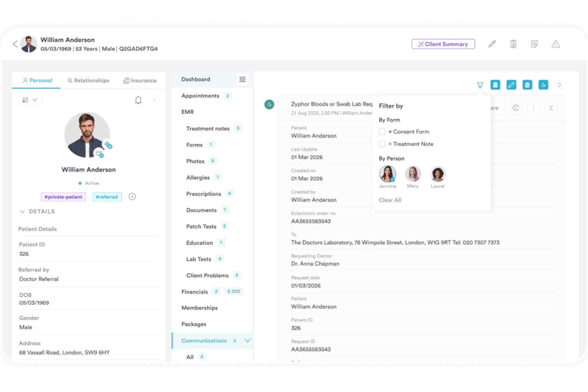Open Dashboard in the side menu

coord(196,79)
